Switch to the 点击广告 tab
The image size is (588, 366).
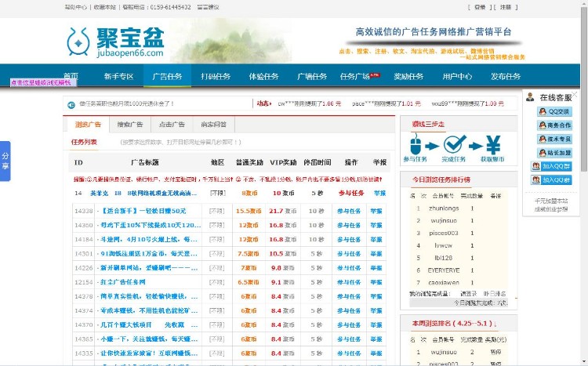[x=172, y=125]
